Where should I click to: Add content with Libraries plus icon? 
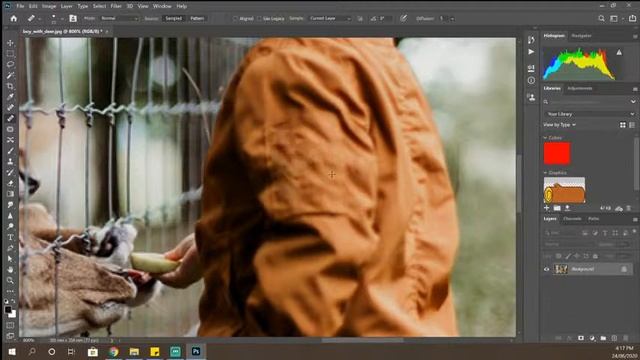point(547,208)
